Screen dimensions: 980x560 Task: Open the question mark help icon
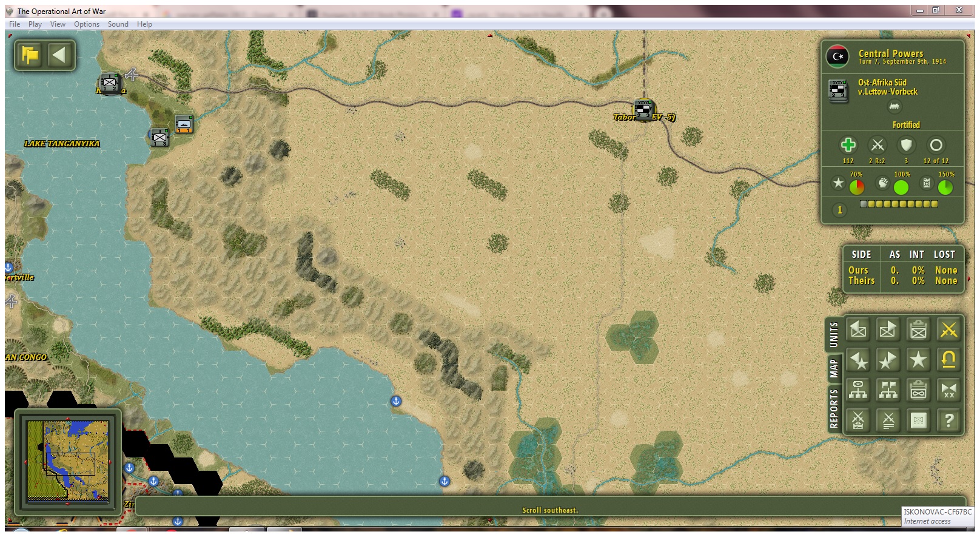click(x=948, y=420)
